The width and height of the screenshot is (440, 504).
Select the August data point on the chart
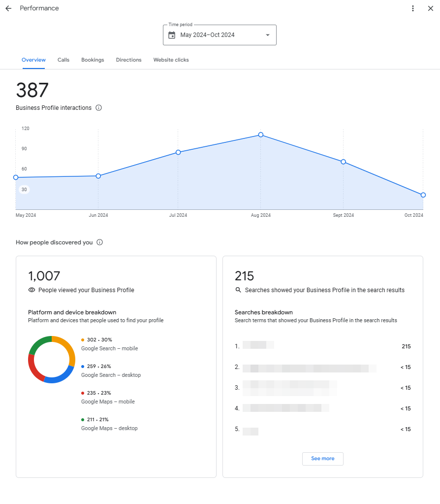click(261, 134)
